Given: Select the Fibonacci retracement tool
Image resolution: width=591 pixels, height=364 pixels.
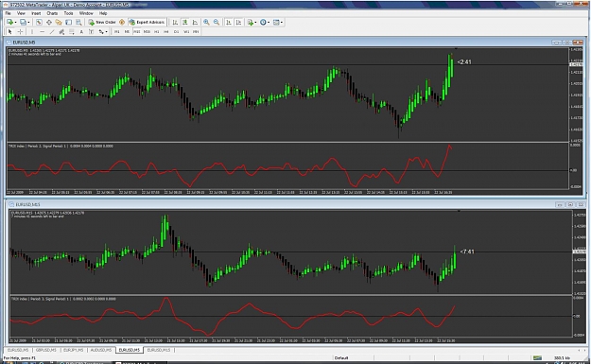Looking at the screenshot, I should coord(71,31).
